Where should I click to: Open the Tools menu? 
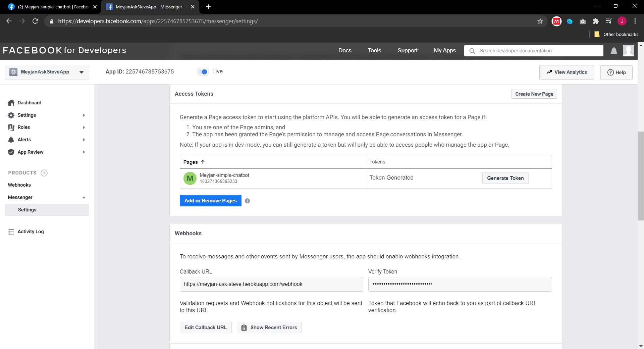coord(374,50)
